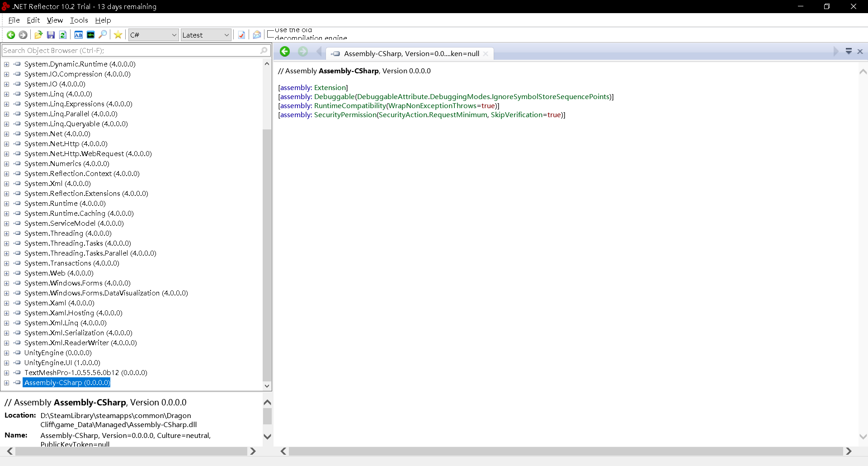Click assembly icon beside TextMeshPro entry
Screen dimensions: 868x466
pos(17,372)
